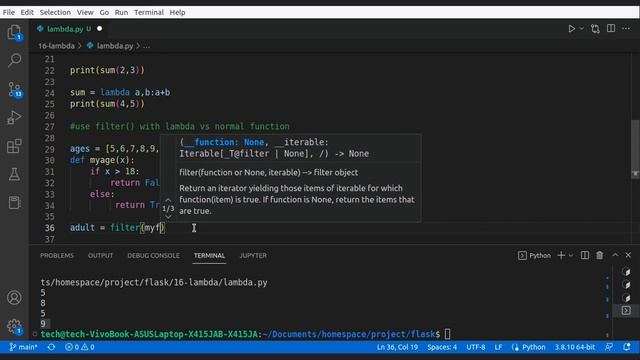Image resolution: width=640 pixels, height=360 pixels.
Task: Show previous signature with up chevron
Action: (168, 200)
